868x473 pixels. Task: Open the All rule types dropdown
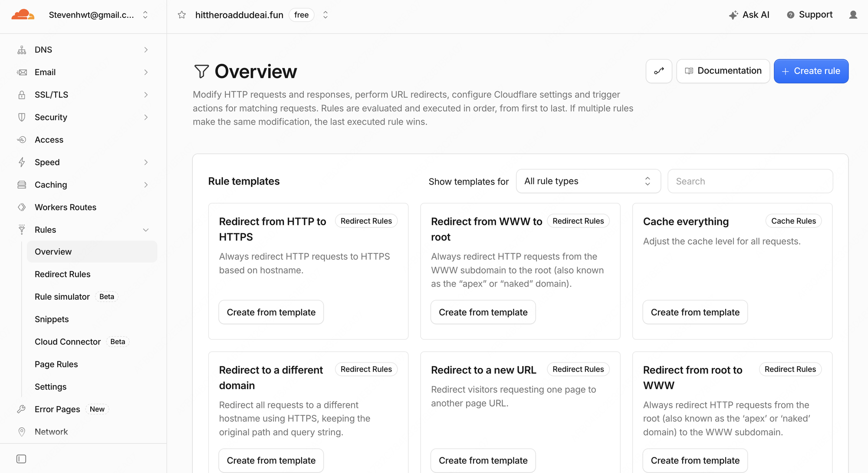click(588, 181)
